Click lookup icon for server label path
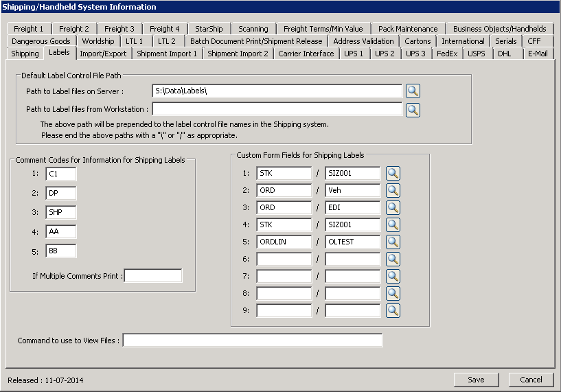This screenshot has width=561, height=392. pyautogui.click(x=413, y=91)
